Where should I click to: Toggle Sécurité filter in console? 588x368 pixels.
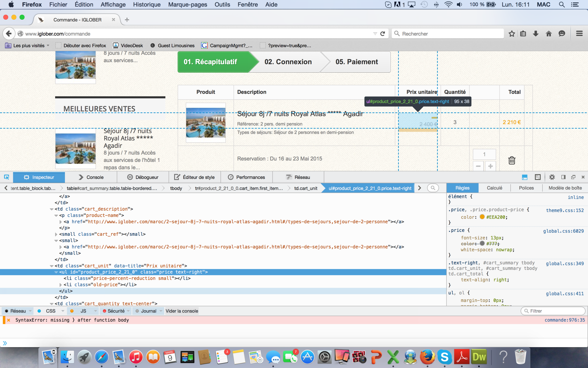coord(113,311)
